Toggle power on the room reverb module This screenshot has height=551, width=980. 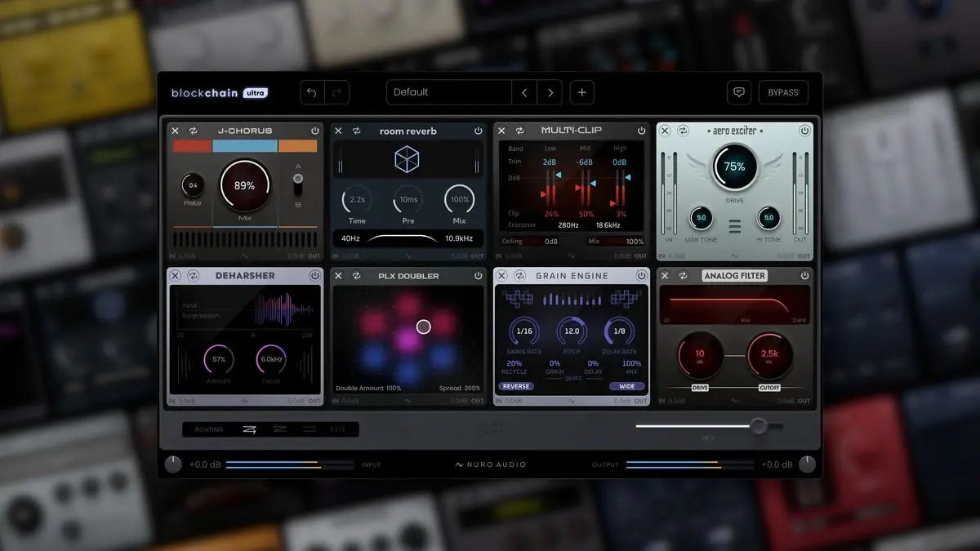point(478,131)
